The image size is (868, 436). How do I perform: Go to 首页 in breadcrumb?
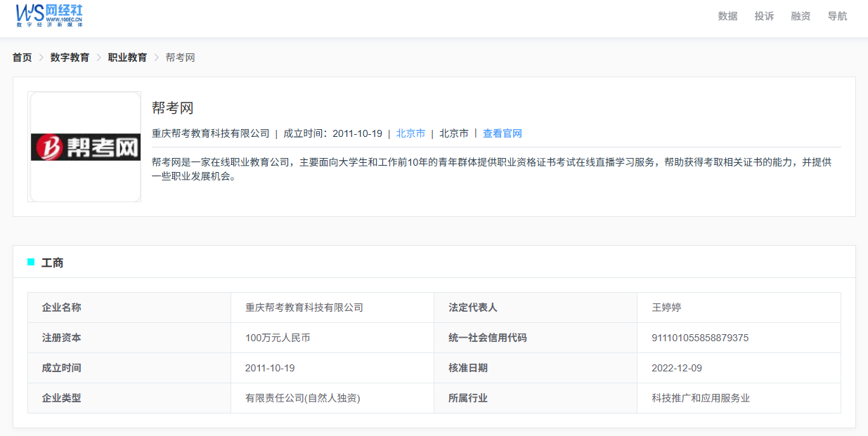coord(22,58)
